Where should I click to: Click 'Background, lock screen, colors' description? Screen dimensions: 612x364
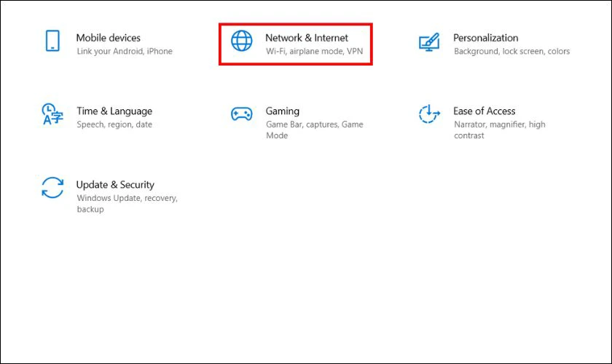coord(511,51)
